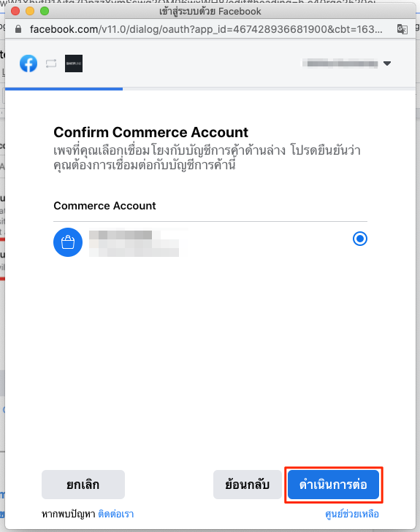Screen dimensions: 420x532
Task: Maximize the window with green button
Action: (x=45, y=11)
